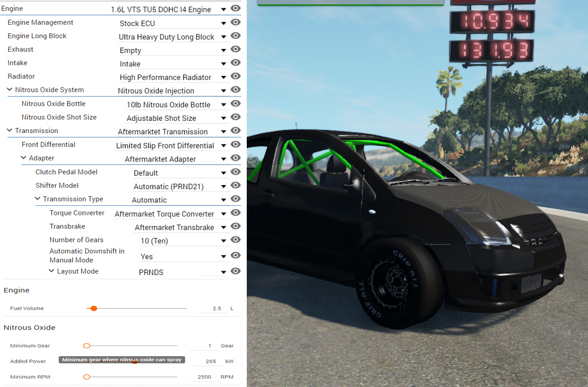The height and width of the screenshot is (387, 588).
Task: Click the Minimum Gear value field
Action: (205, 346)
